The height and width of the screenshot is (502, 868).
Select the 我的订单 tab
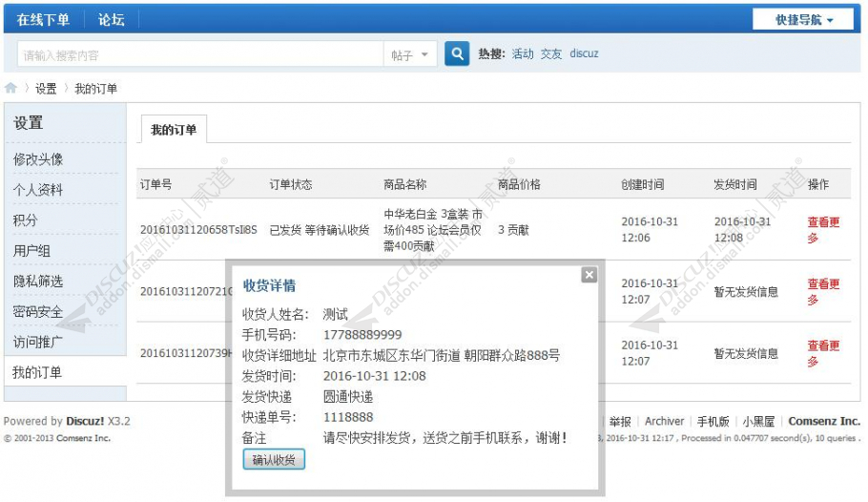pyautogui.click(x=174, y=130)
